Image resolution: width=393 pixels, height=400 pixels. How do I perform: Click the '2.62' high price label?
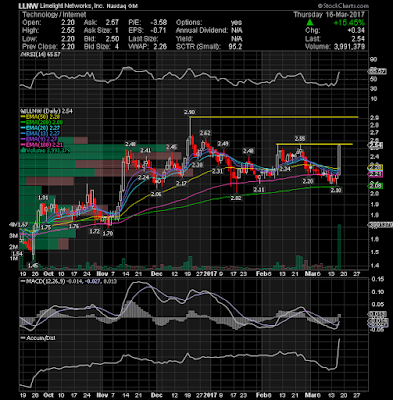point(205,133)
